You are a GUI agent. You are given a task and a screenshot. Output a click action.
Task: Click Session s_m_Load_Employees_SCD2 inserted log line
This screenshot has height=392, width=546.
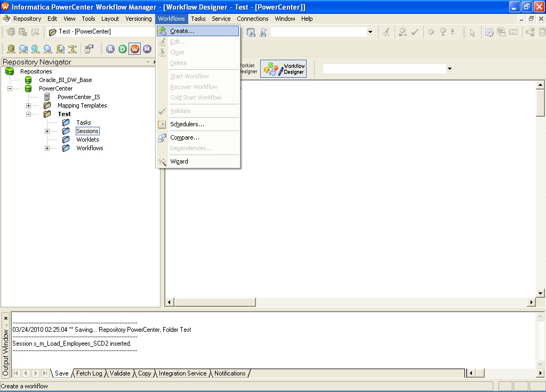click(x=72, y=344)
